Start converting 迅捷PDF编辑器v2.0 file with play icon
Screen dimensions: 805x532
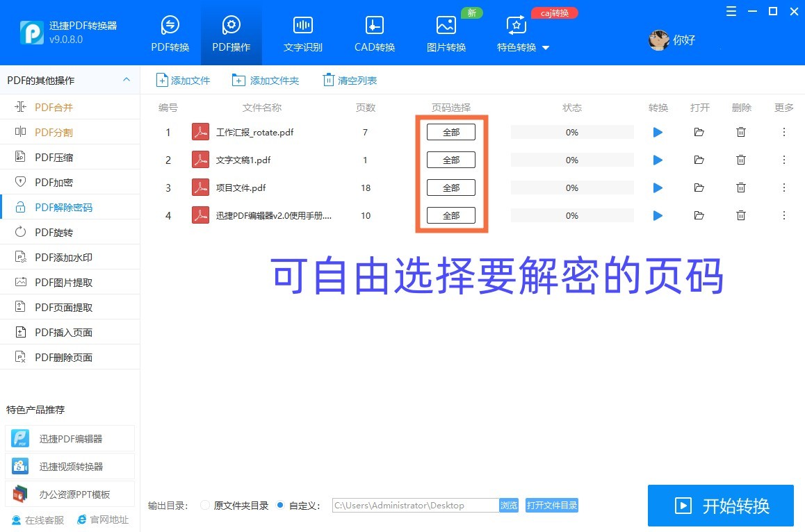click(x=658, y=215)
